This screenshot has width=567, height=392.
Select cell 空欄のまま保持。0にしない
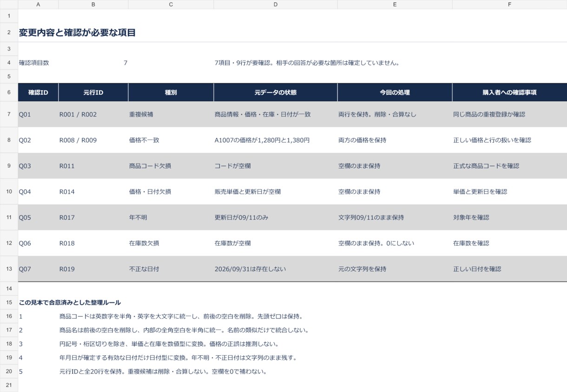click(395, 243)
